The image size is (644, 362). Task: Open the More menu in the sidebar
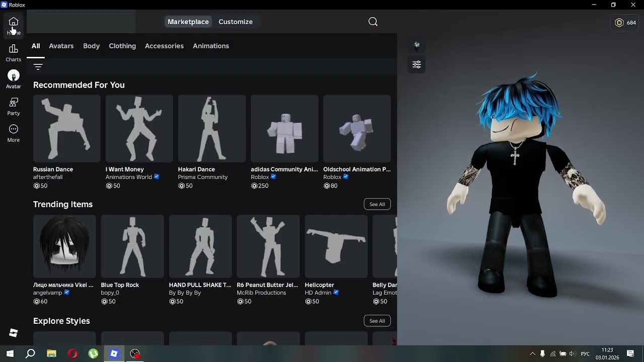14,133
